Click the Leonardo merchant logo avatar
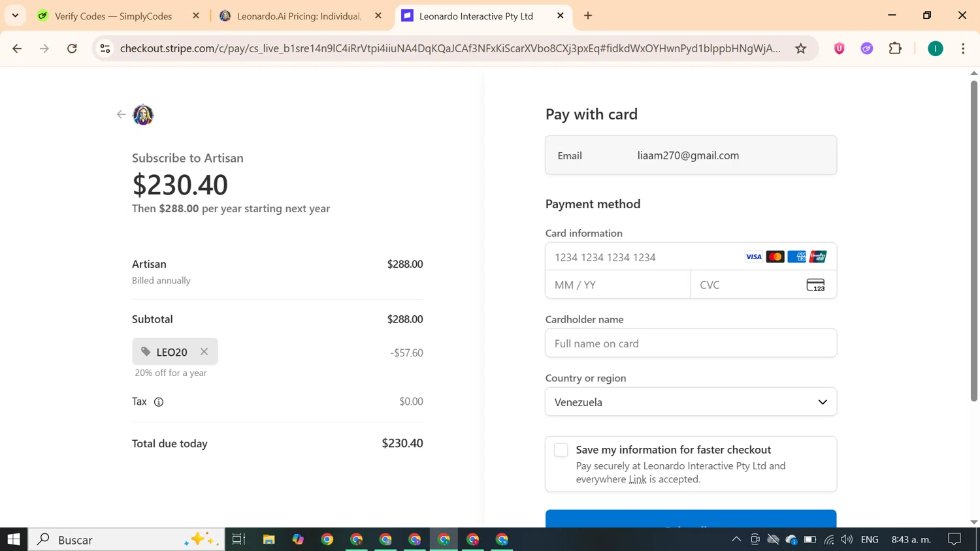 pyautogui.click(x=143, y=115)
